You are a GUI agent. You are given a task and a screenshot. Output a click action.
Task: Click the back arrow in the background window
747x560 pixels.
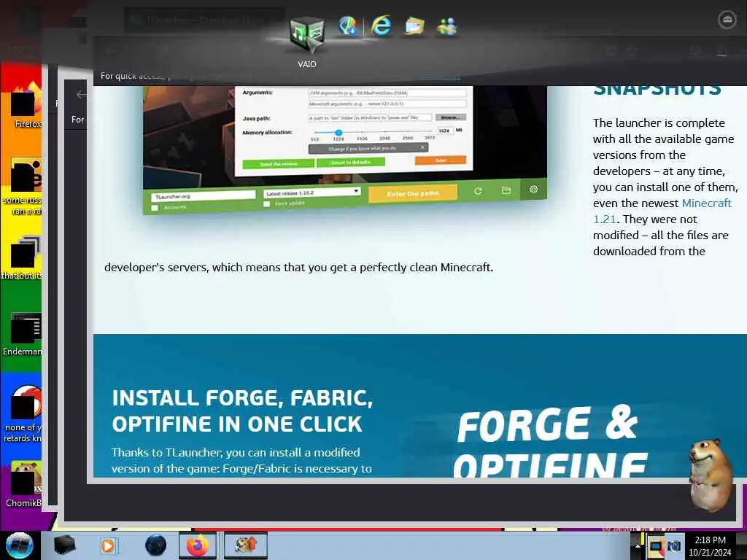pyautogui.click(x=82, y=95)
